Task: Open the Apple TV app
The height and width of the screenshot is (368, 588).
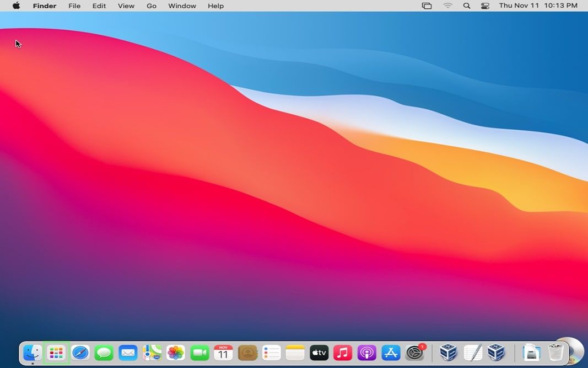Action: click(319, 353)
